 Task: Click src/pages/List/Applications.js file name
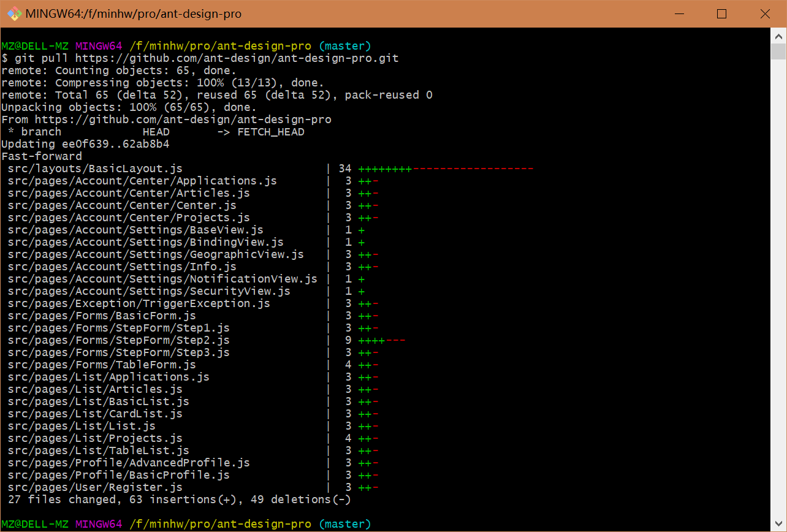(108, 377)
